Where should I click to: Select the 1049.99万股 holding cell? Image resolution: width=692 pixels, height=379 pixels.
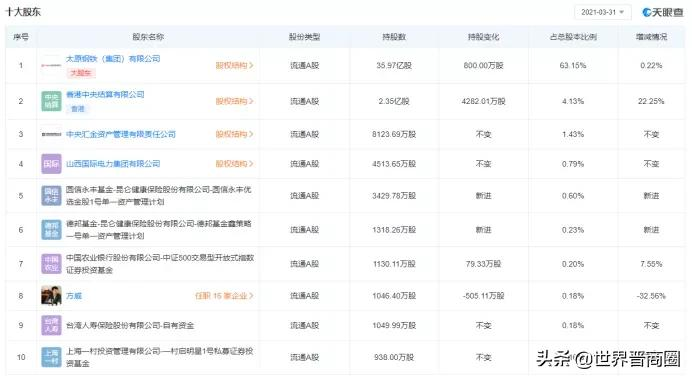394,325
